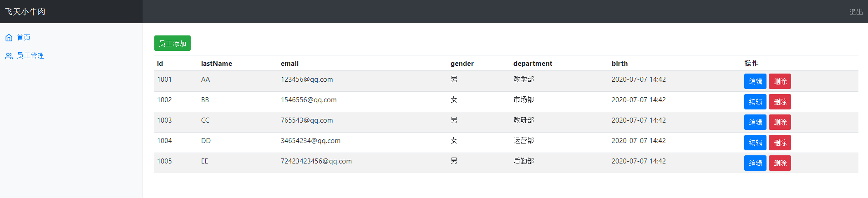Click the home icon in sidebar
The width and height of the screenshot is (868, 198).
(9, 38)
